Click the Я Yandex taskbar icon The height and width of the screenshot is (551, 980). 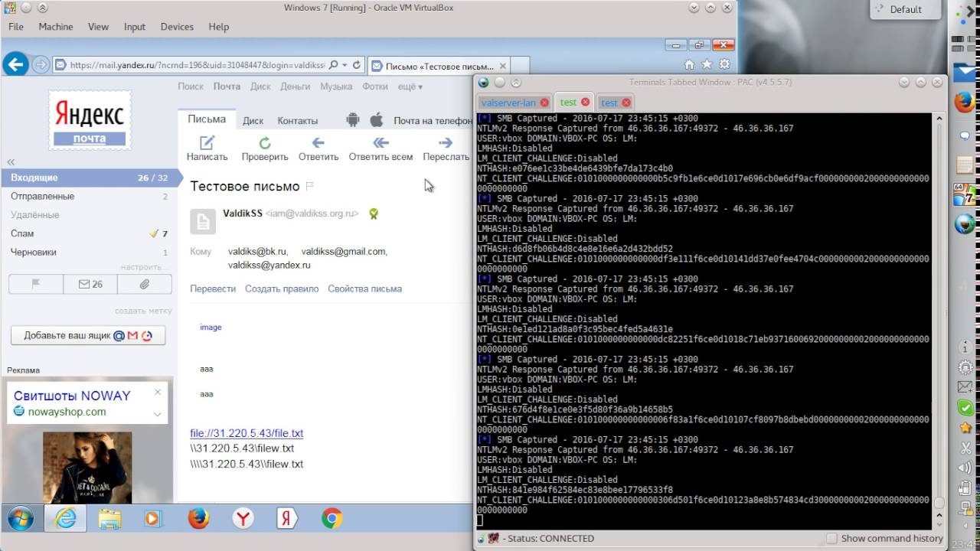pos(287,518)
